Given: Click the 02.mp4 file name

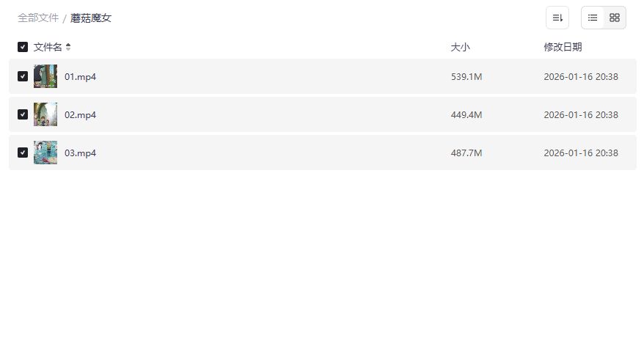Looking at the screenshot, I should [x=81, y=114].
